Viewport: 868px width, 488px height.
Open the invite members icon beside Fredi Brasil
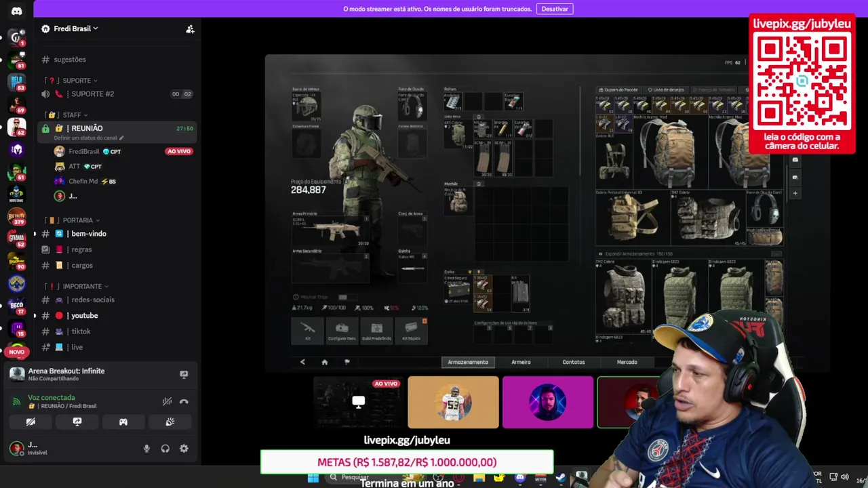point(190,28)
